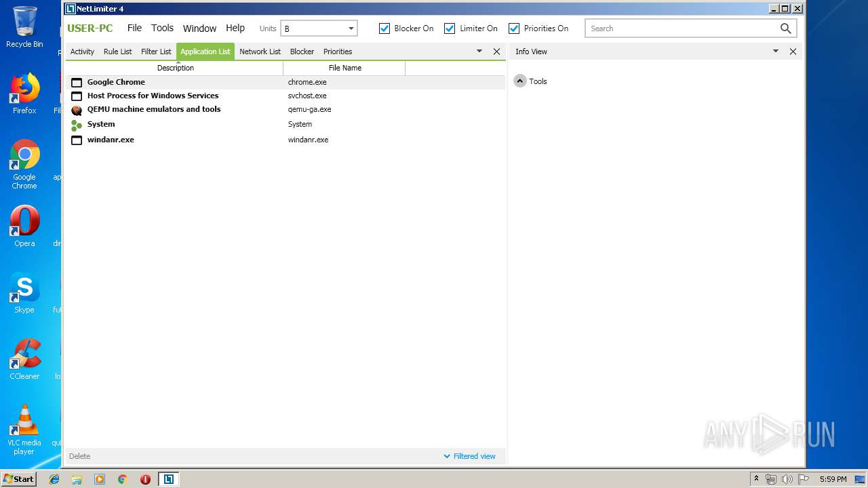Screen dimensions: 868x488
Task: Toggle the Priorities On checkbox
Action: point(514,28)
